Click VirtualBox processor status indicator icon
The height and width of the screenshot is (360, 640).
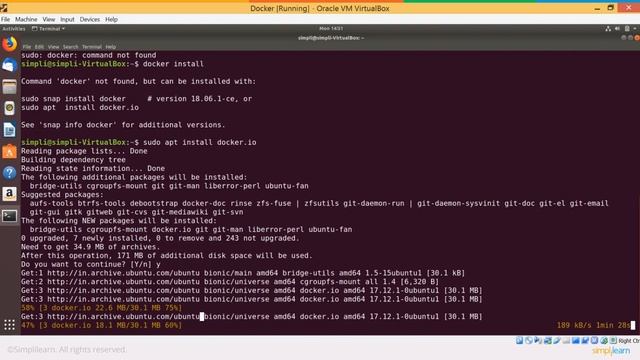[x=594, y=340]
